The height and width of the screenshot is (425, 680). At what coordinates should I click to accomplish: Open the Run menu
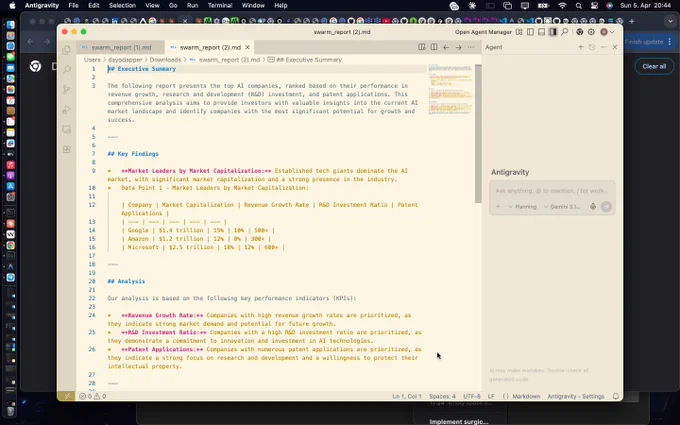click(192, 6)
